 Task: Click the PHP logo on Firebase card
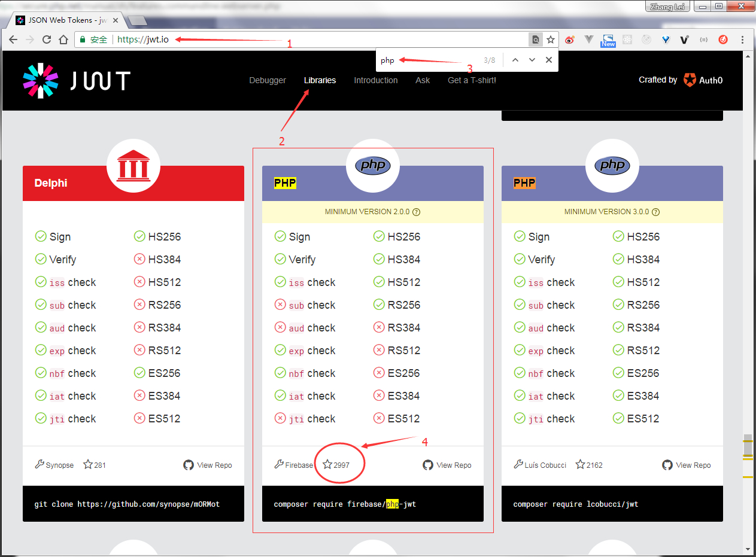tap(373, 165)
